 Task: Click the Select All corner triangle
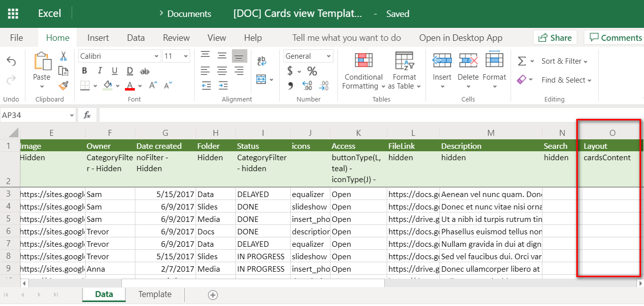coord(13,133)
